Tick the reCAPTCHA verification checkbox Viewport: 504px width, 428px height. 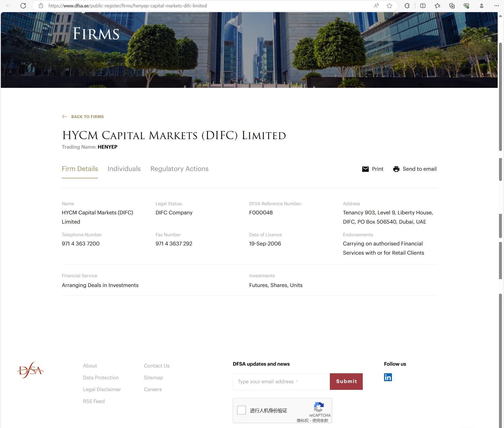click(x=241, y=410)
